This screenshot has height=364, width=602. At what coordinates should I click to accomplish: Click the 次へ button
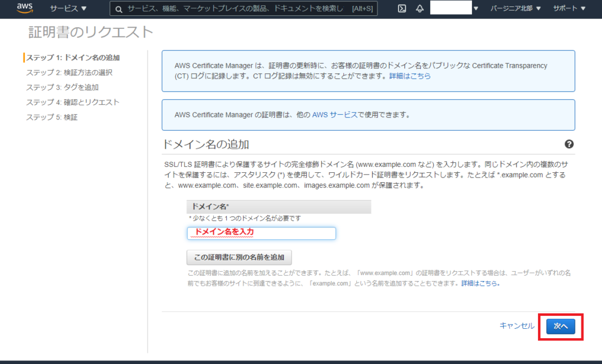click(560, 326)
